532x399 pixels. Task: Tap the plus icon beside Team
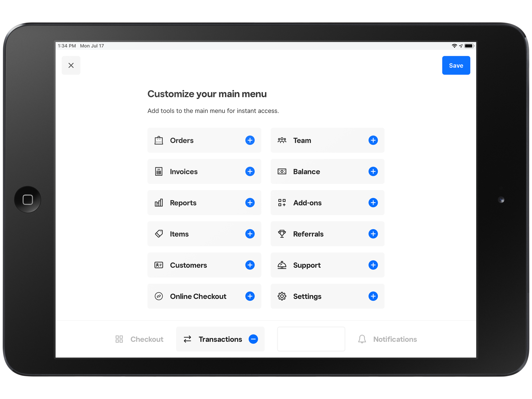coord(373,140)
